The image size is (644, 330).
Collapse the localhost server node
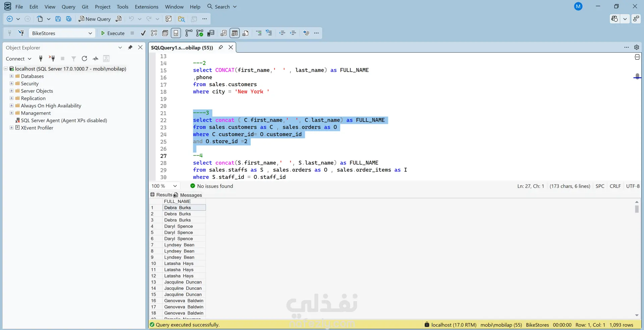6,69
